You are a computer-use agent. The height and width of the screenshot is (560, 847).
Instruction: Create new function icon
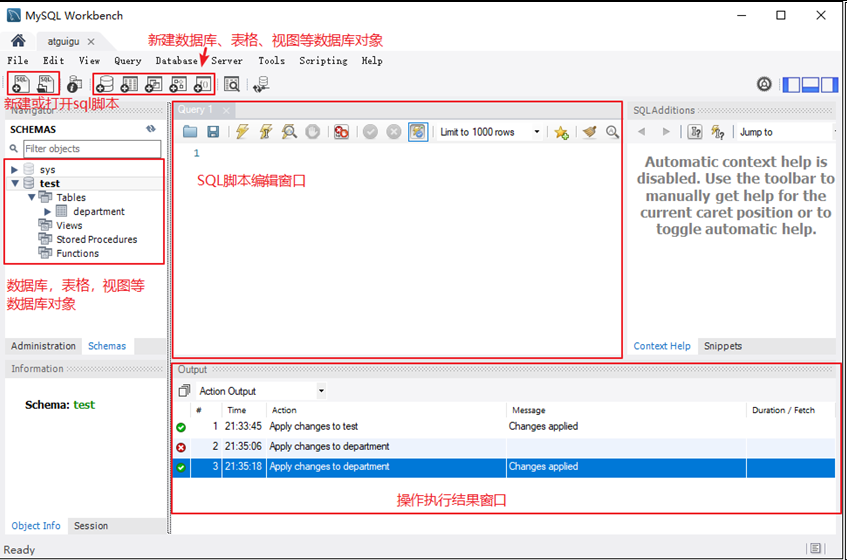203,84
